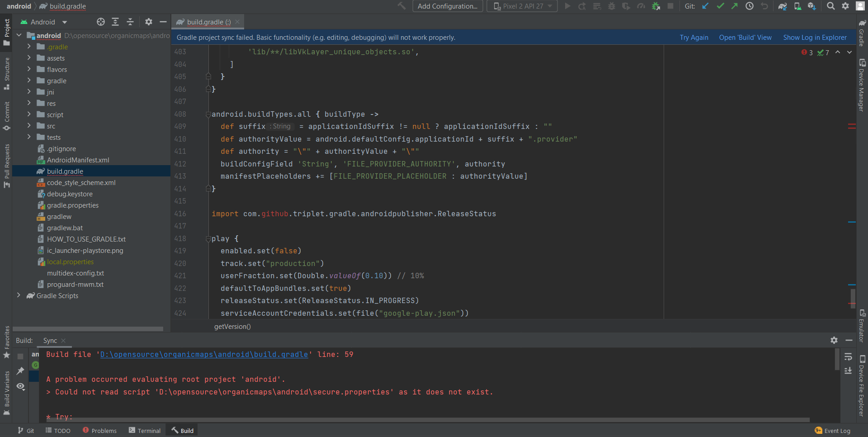Toggle Build Variants tool window stripe button
868x437 pixels.
[x=6, y=393]
